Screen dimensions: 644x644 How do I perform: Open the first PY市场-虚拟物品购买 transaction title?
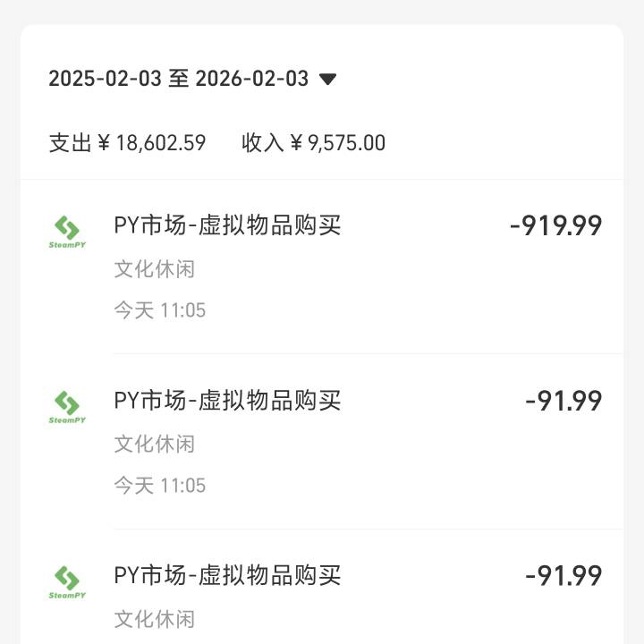[x=227, y=225]
